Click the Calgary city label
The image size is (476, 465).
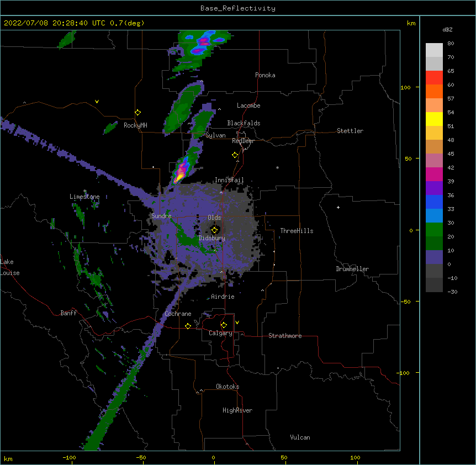click(x=221, y=333)
